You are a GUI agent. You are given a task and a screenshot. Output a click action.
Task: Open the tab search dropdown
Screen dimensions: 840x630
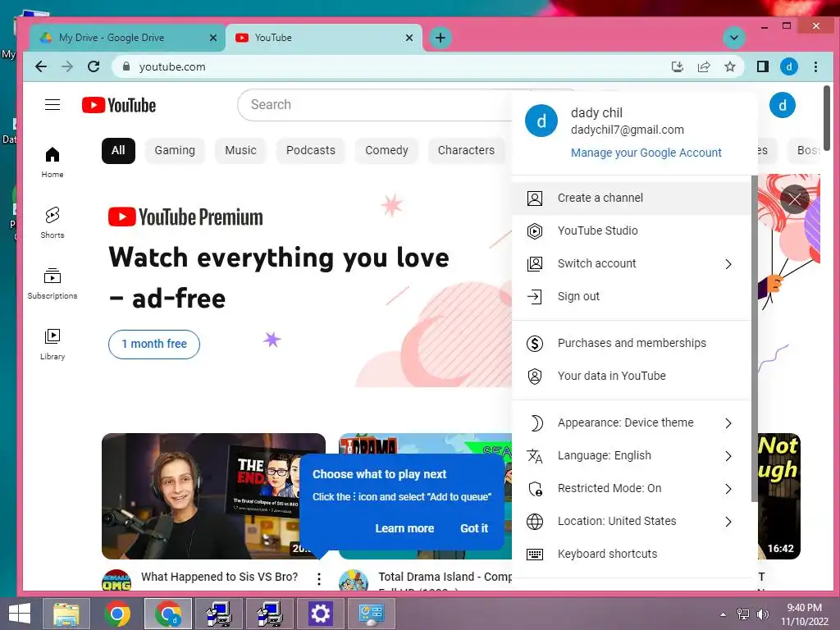[734, 38]
